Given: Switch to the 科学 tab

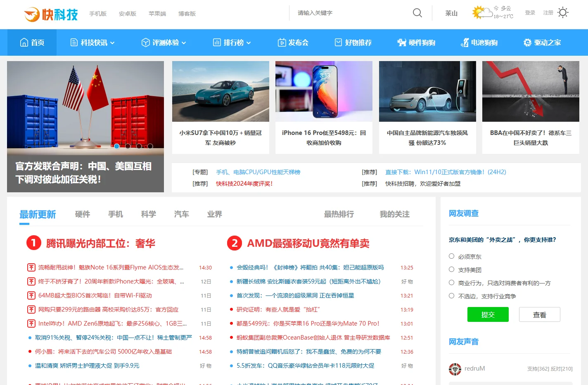Looking at the screenshot, I should coord(149,214).
